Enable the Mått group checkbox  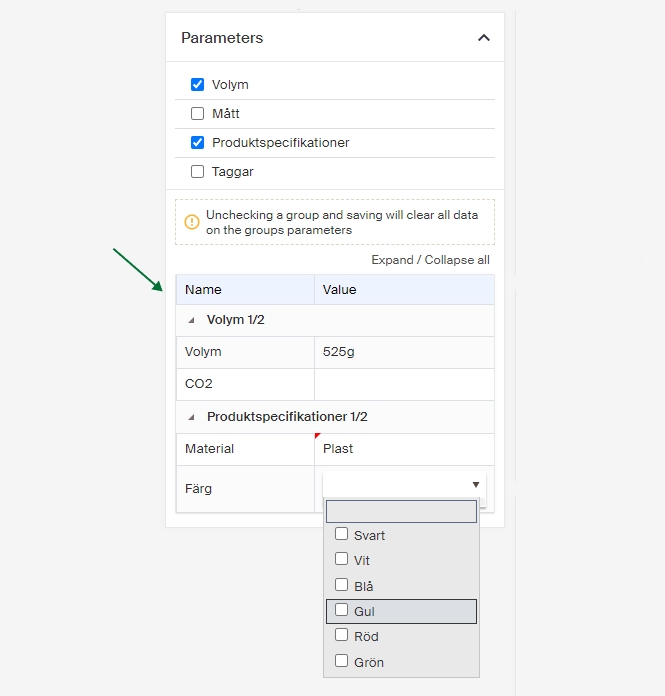point(198,114)
